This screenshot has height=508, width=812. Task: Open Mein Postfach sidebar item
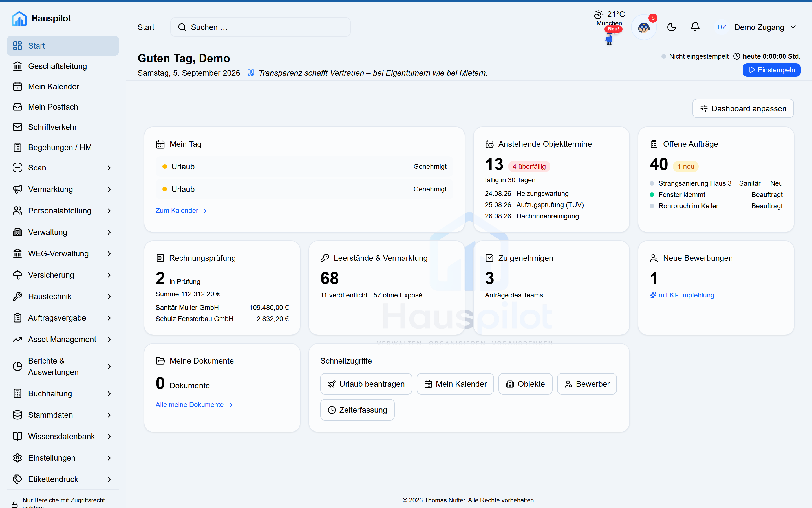coord(63,107)
